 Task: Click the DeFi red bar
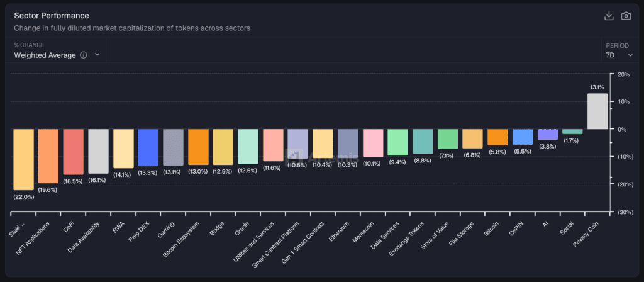[x=74, y=152]
